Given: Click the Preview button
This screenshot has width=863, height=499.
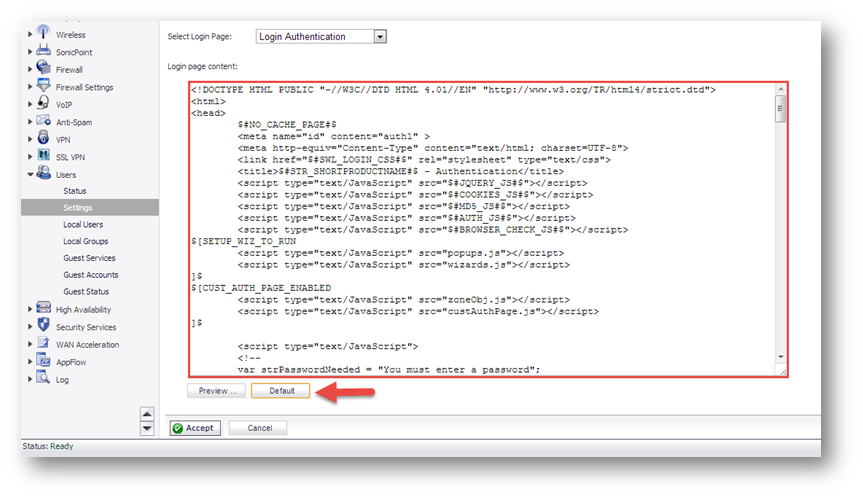Looking at the screenshot, I should pos(216,391).
